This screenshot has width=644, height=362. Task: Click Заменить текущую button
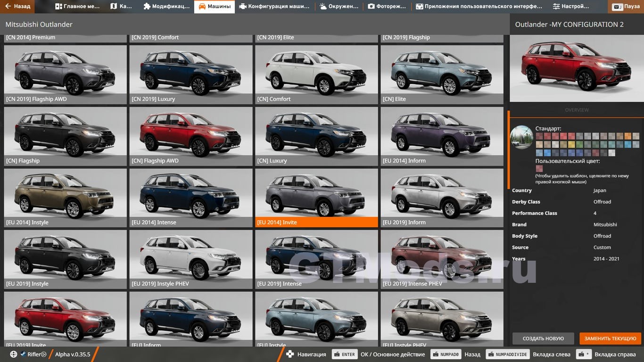pos(611,338)
